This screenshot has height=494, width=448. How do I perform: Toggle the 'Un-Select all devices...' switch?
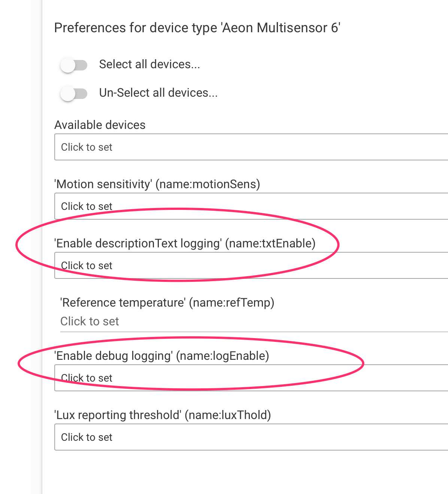[x=74, y=94]
